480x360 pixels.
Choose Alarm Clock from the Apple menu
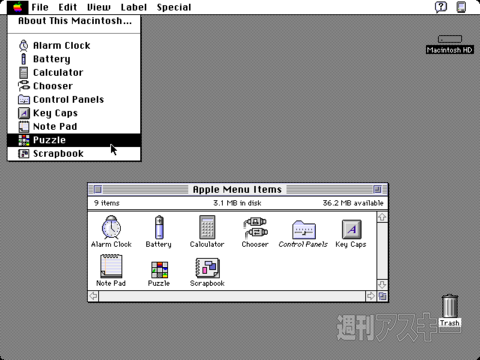click(x=74, y=45)
